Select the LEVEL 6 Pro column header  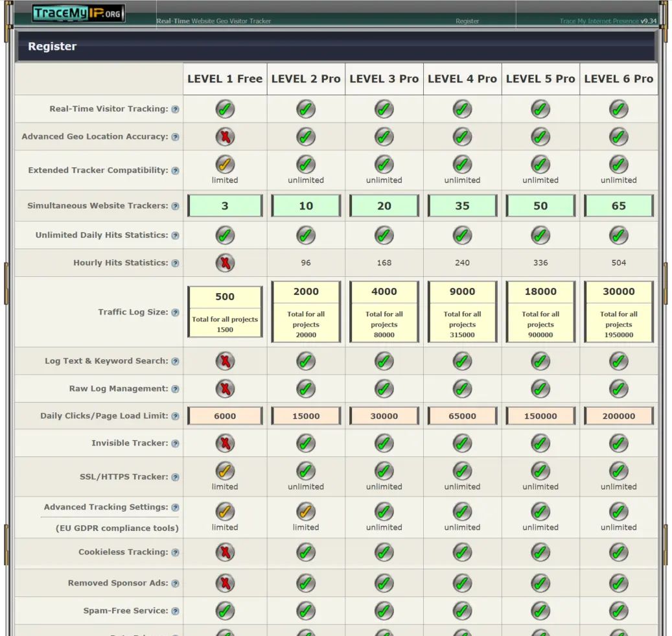pyautogui.click(x=619, y=79)
